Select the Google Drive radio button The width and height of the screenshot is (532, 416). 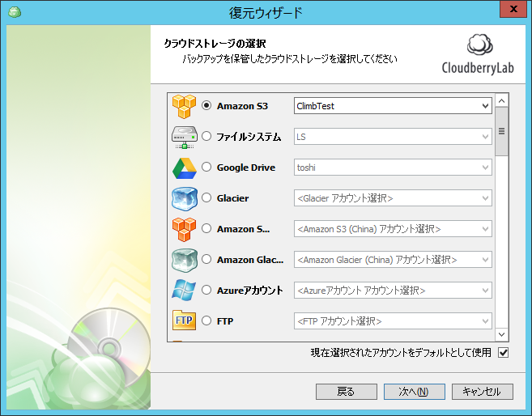206,168
